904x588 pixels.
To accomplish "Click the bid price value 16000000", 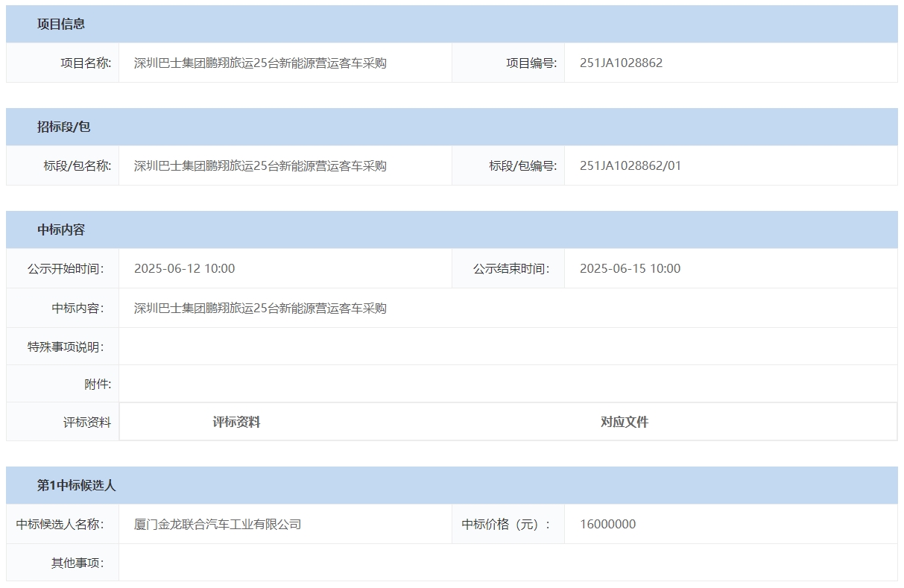I will [607, 525].
